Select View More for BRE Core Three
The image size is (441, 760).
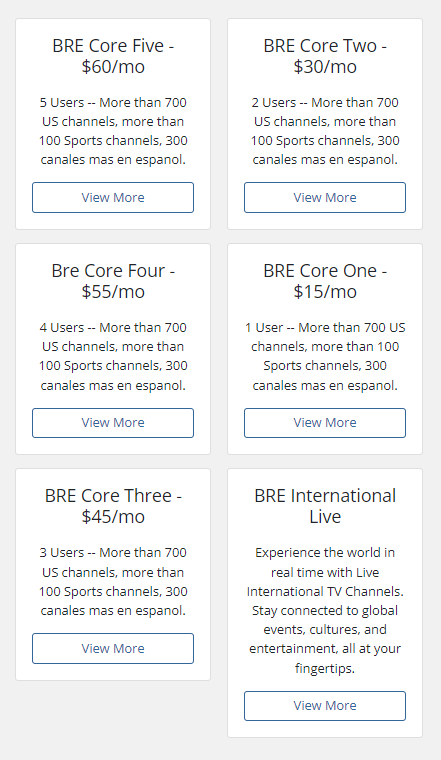pyautogui.click(x=113, y=648)
